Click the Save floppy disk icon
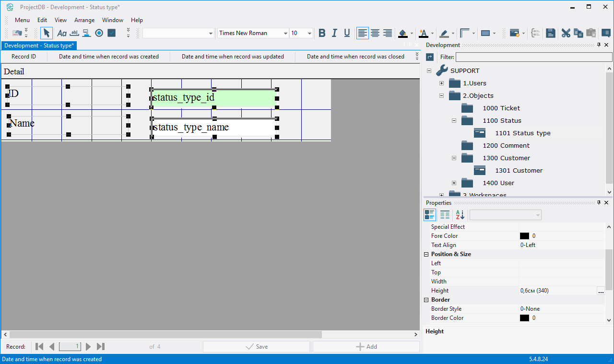 (551, 33)
